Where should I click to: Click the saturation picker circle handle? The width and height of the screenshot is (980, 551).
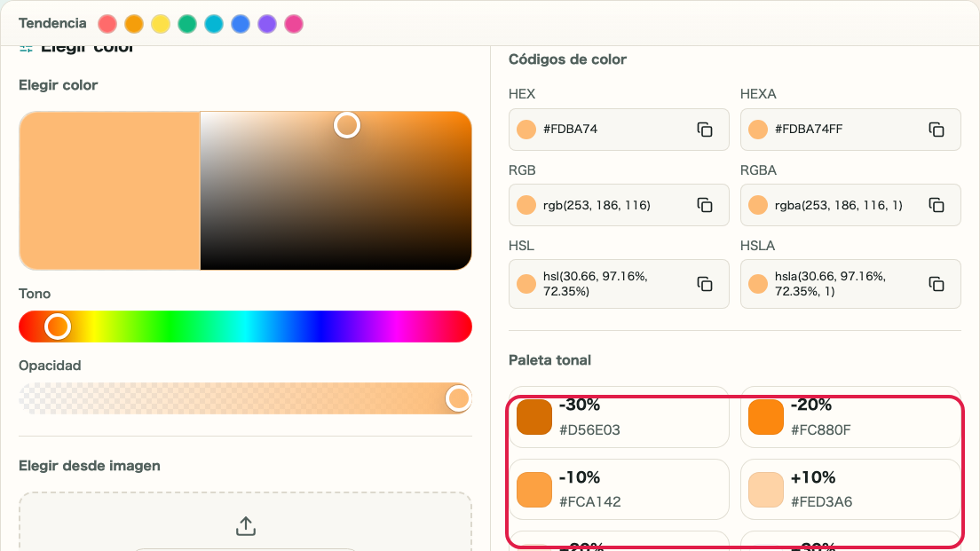pyautogui.click(x=347, y=126)
